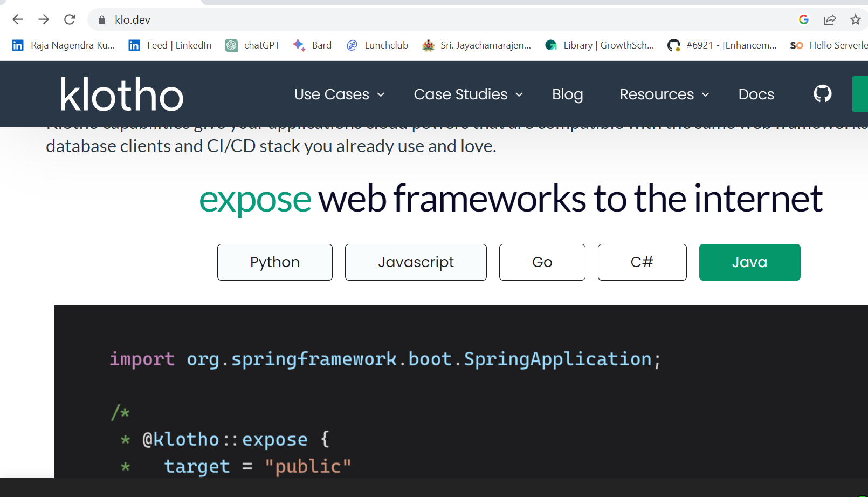Select the Python language option
Screen dimensions: 868x497
click(274, 262)
